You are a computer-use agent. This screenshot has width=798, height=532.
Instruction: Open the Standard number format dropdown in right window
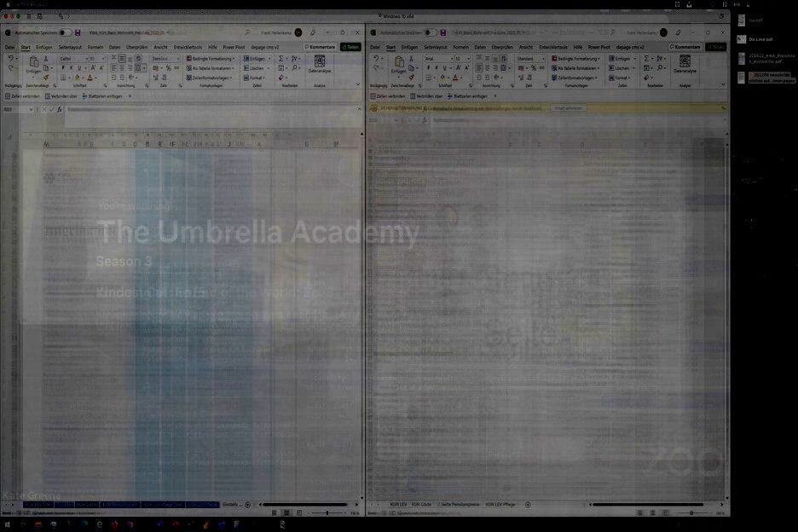[543, 59]
